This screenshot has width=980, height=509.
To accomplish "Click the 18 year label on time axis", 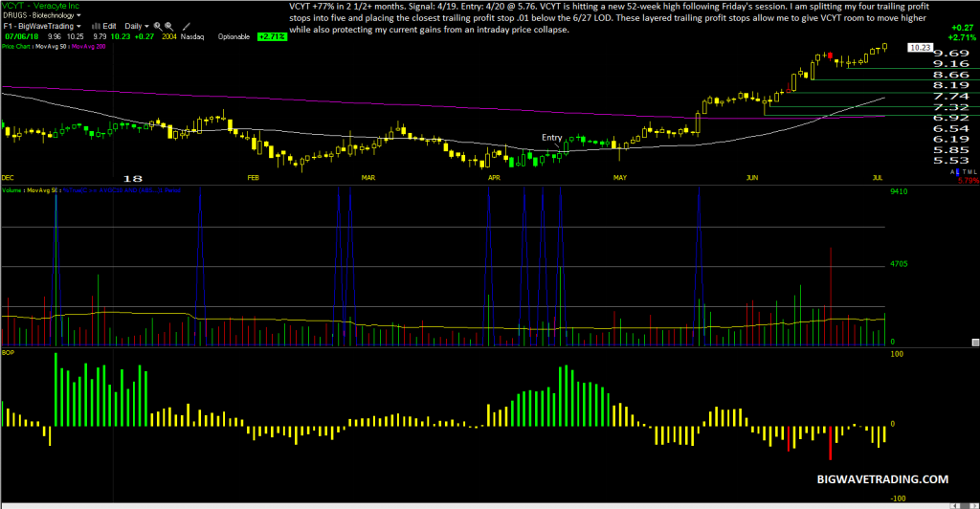I will pyautogui.click(x=132, y=179).
